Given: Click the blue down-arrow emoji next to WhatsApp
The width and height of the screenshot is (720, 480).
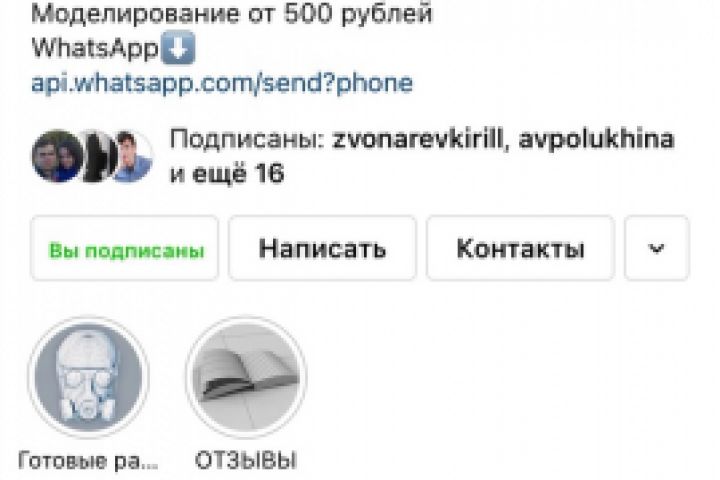Looking at the screenshot, I should coord(178,47).
